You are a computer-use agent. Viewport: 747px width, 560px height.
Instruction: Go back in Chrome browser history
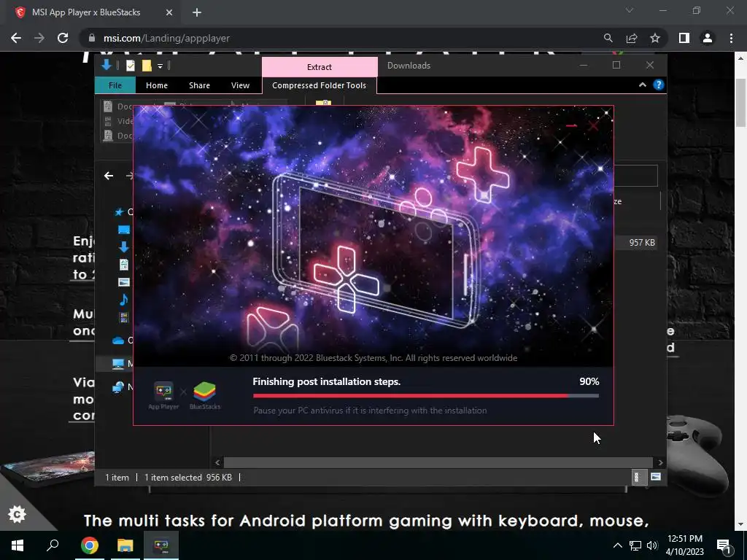tap(16, 38)
